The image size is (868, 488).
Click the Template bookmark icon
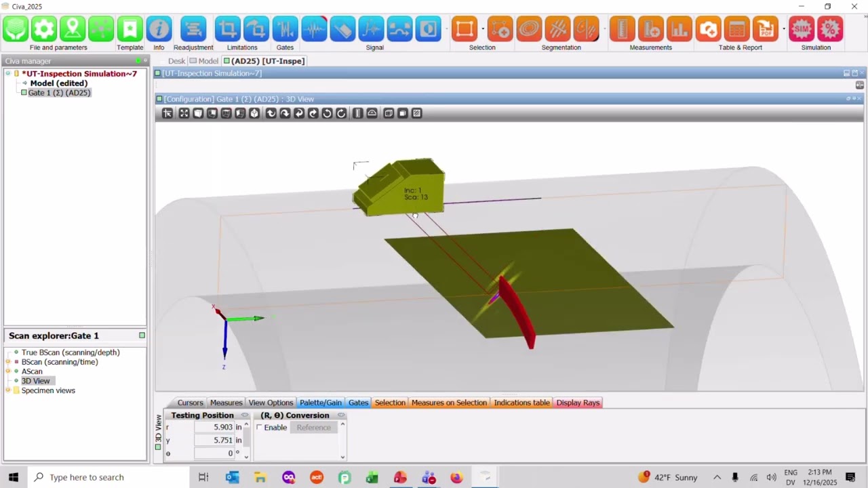[130, 29]
